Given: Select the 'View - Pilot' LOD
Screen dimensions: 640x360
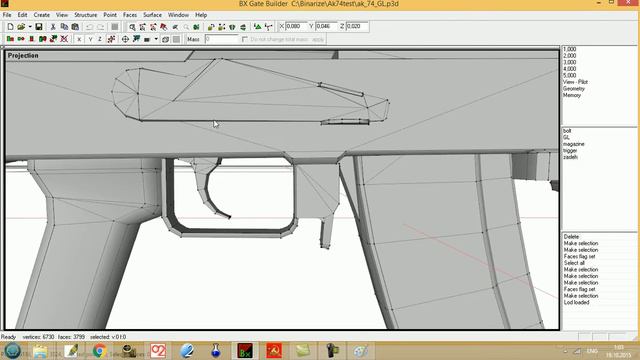Looking at the screenshot, I should [x=576, y=82].
